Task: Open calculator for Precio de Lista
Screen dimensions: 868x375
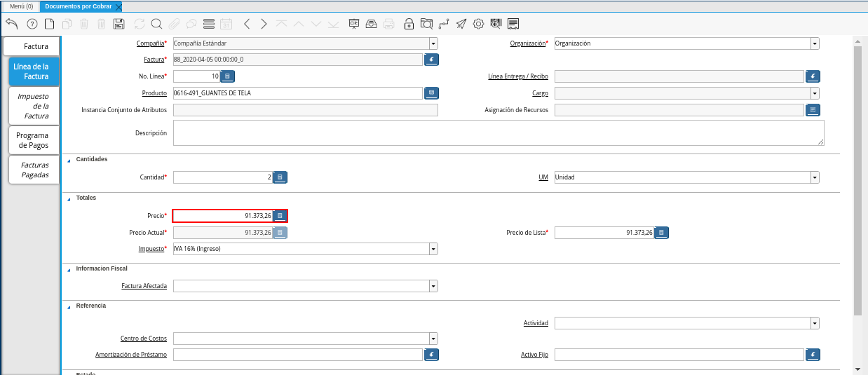Action: click(x=661, y=233)
